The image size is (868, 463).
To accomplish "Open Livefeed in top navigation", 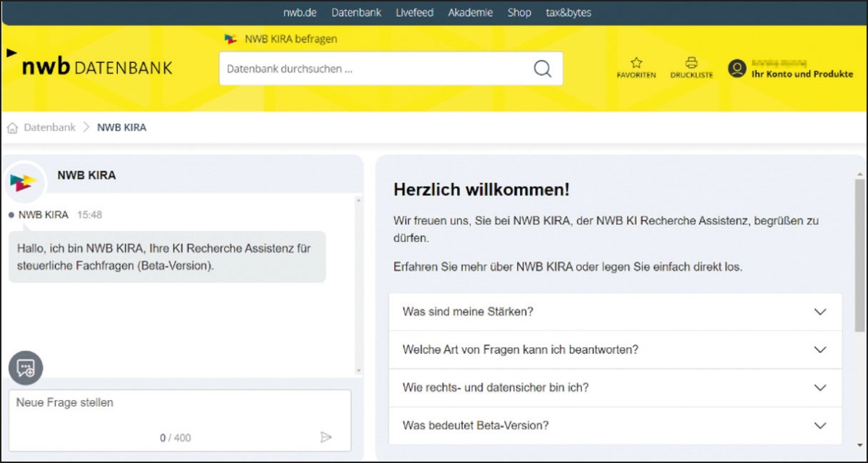I will (x=414, y=12).
